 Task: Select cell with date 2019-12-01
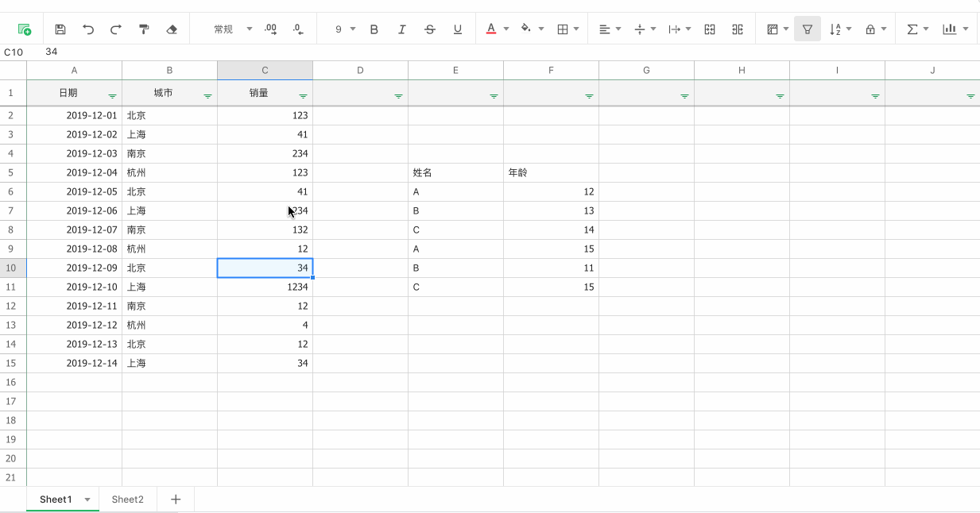(x=75, y=115)
